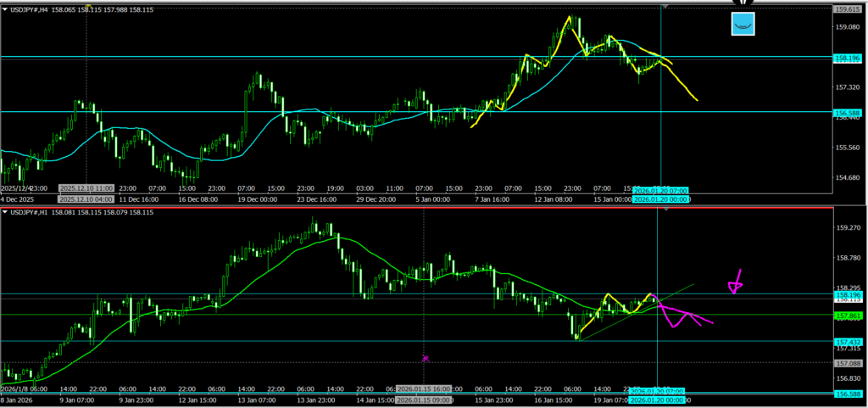Click the gray chart shift triangle on H4 chart
This screenshot has height=408, width=868.
[x=666, y=6]
